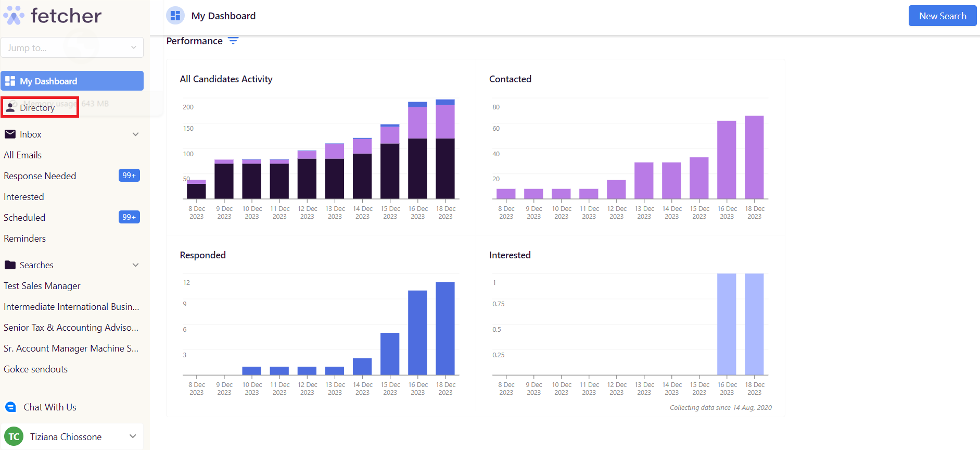Screen dimensions: 980x450
Task: Click the My Dashboard sidebar grid icon
Action: tap(10, 81)
